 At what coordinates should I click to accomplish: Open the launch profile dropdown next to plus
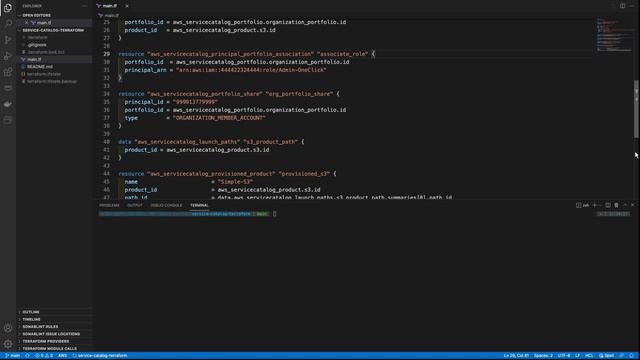pyautogui.click(x=600, y=205)
